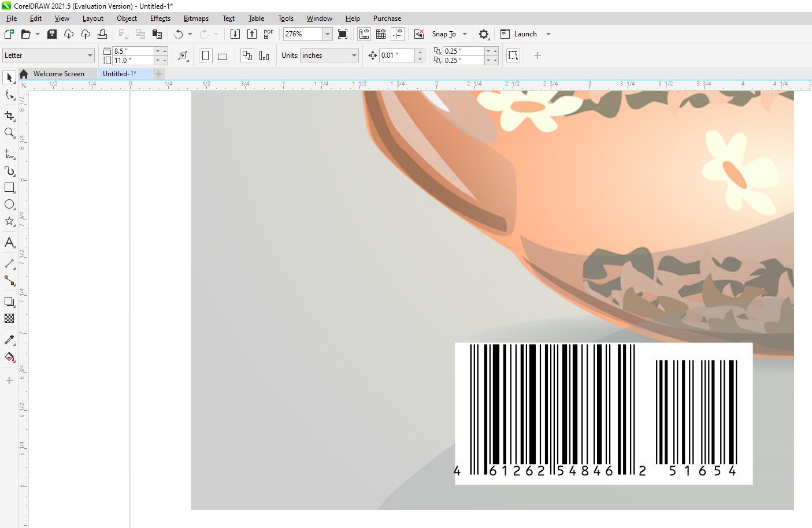Select the Pick tool
Image resolution: width=812 pixels, height=528 pixels.
9,77
